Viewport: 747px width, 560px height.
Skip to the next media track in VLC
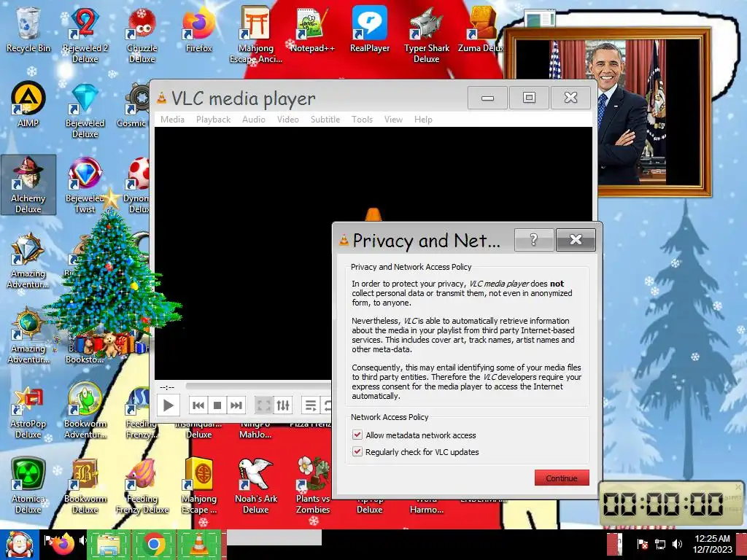pos(236,405)
